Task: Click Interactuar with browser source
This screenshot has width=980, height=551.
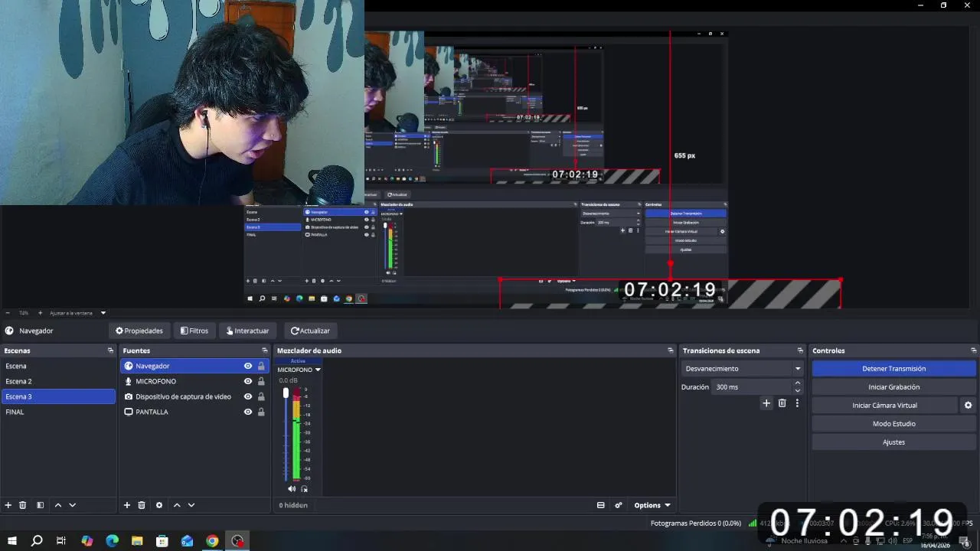Action: [x=248, y=331]
